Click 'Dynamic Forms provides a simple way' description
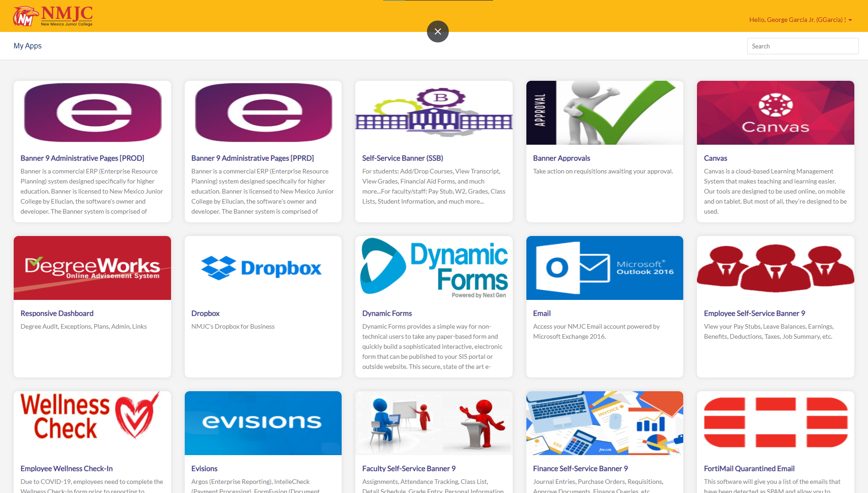The image size is (868, 493). (432, 346)
